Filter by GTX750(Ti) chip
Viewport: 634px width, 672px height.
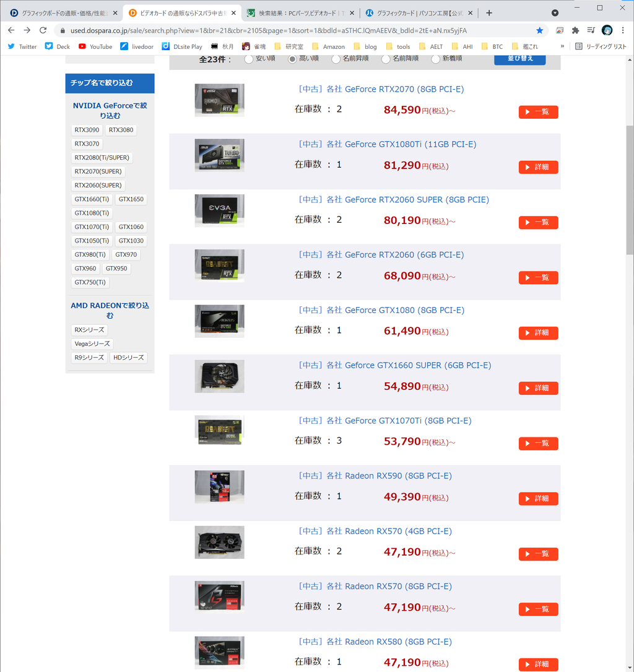(x=90, y=282)
